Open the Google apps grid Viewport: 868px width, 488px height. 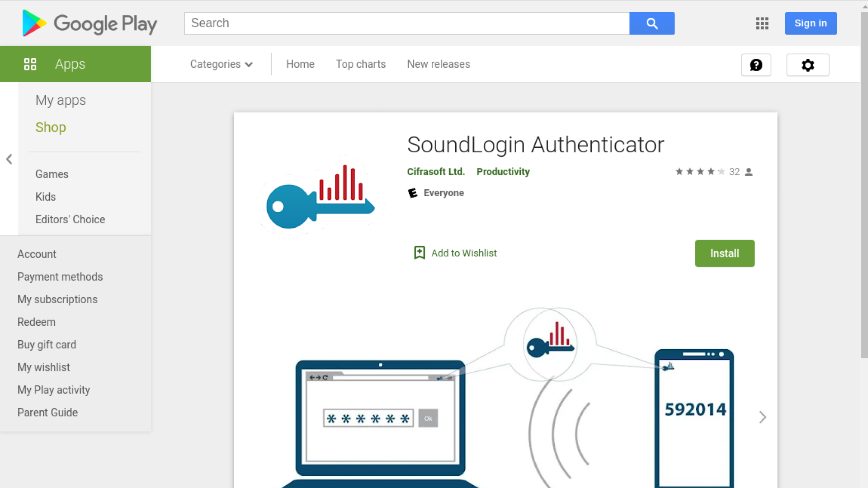tap(762, 23)
